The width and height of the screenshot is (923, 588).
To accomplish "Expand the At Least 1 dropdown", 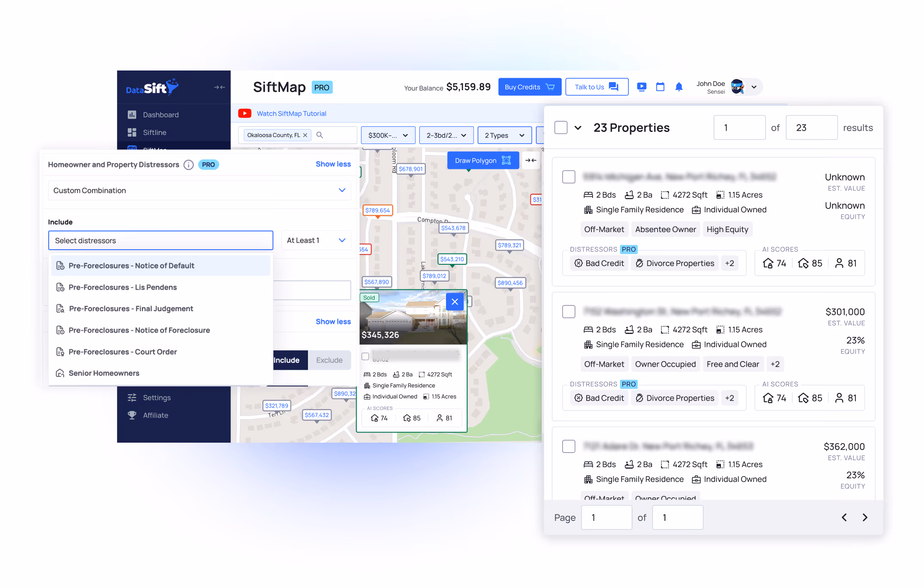I will 316,240.
